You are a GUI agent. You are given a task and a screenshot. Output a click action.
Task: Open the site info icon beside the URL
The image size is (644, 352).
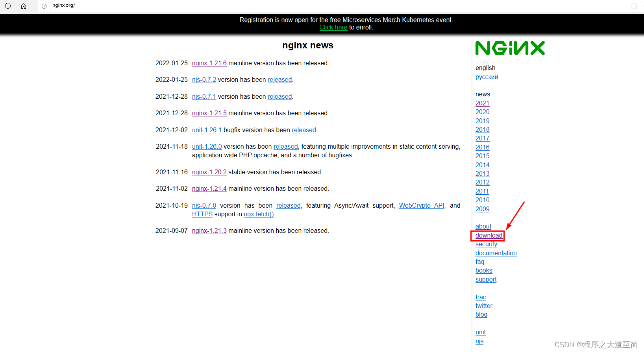(x=44, y=6)
